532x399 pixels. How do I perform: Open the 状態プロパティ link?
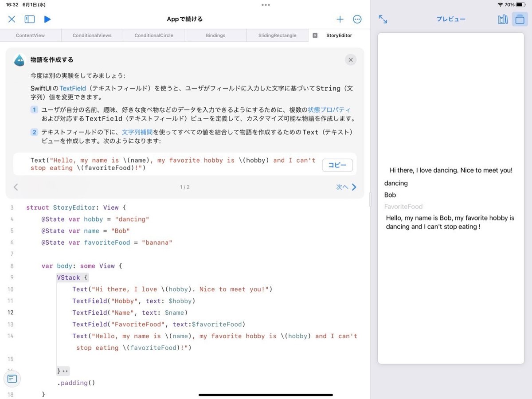329,110
